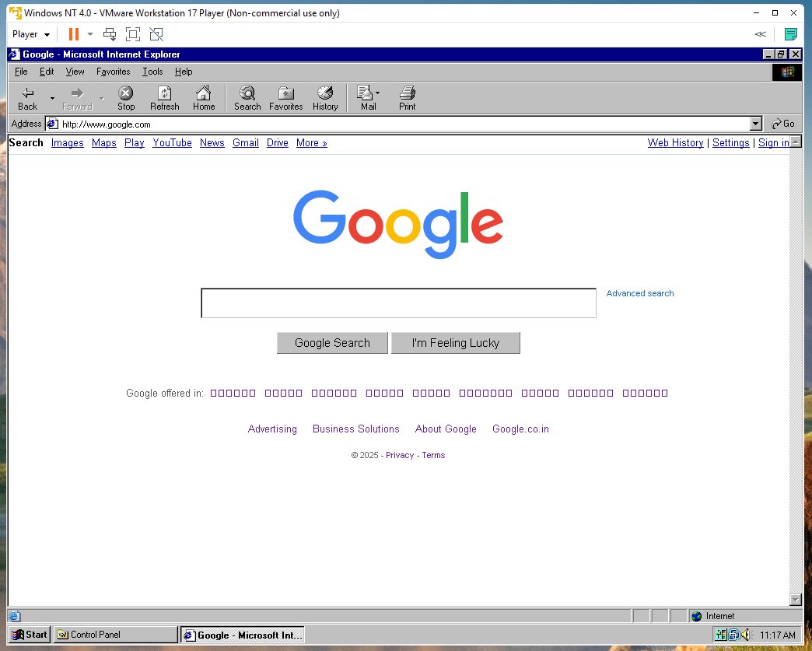Show the History toolbar icon
Viewport: 812px width, 651px height.
click(325, 99)
